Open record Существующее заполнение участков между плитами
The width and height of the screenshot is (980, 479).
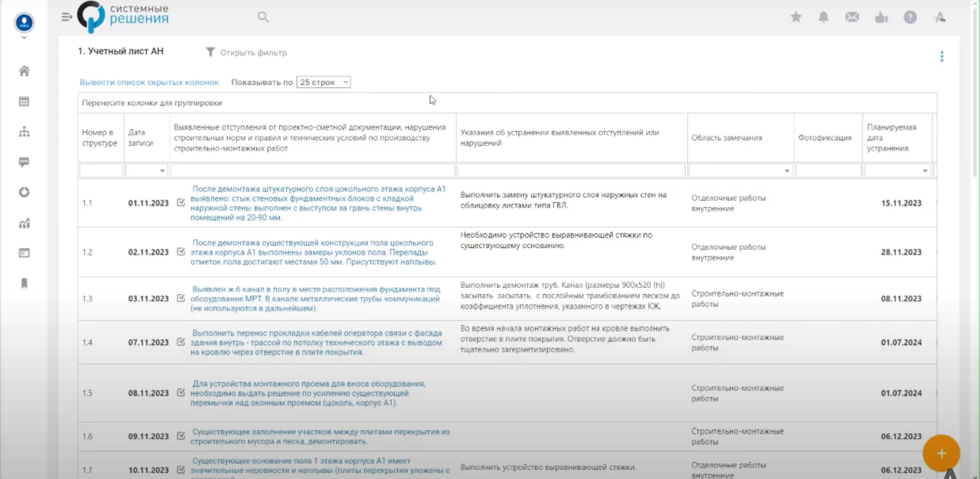320,436
